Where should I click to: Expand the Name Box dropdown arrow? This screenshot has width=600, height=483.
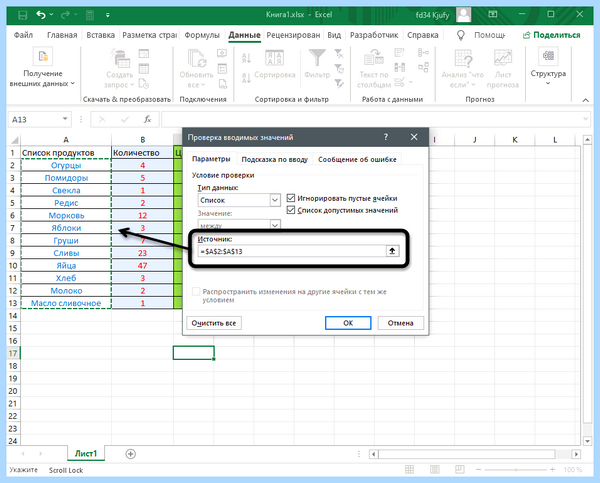pos(65,119)
